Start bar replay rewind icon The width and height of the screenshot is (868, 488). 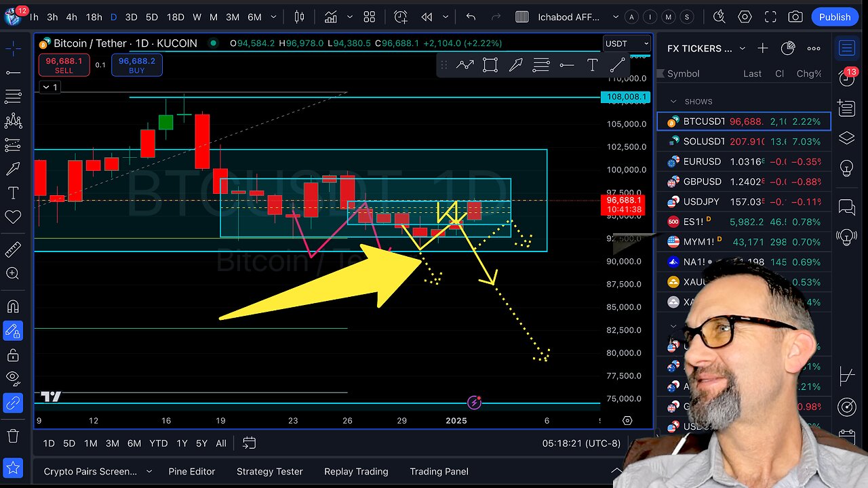[x=427, y=17]
